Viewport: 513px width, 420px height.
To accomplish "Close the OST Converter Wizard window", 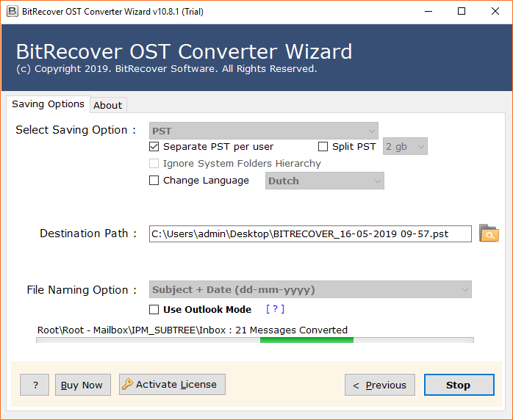I will click(x=495, y=12).
